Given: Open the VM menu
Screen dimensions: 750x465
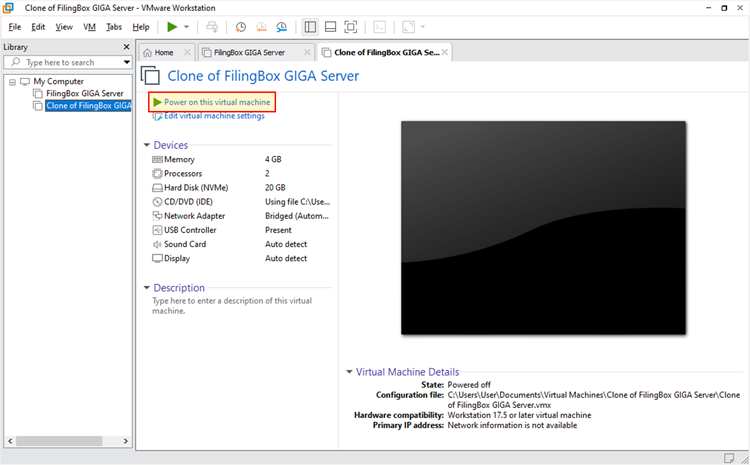Looking at the screenshot, I should click(x=90, y=27).
